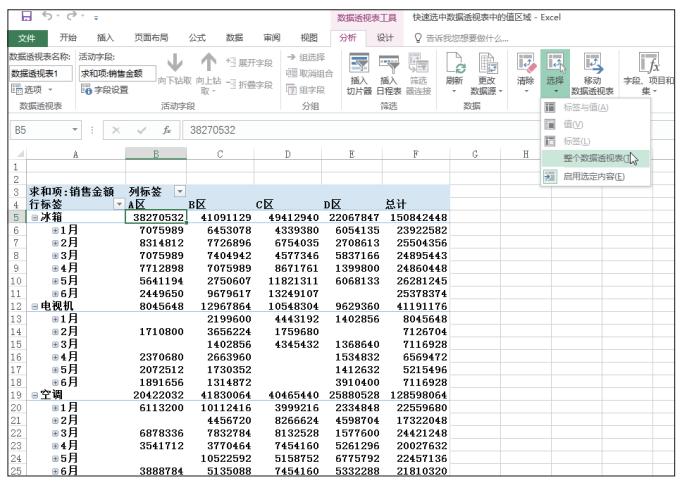Select the 分析 ribbon tab
The height and width of the screenshot is (483, 683).
[348, 38]
